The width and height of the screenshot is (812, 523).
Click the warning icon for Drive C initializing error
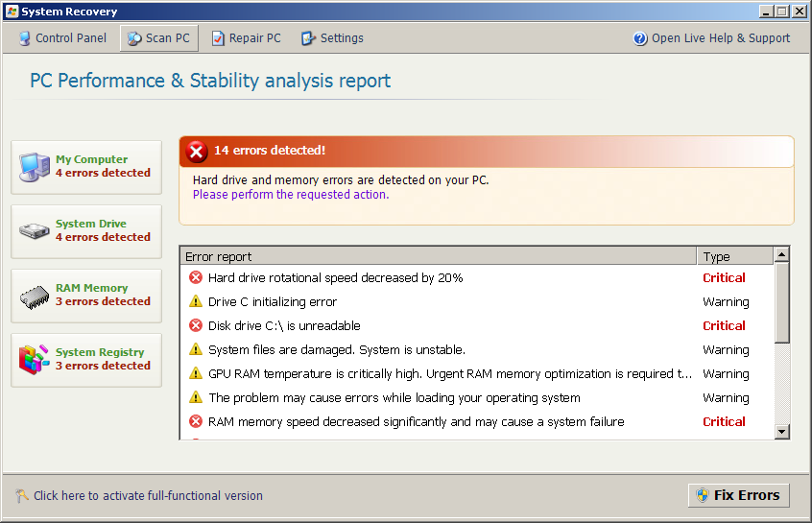(196, 301)
